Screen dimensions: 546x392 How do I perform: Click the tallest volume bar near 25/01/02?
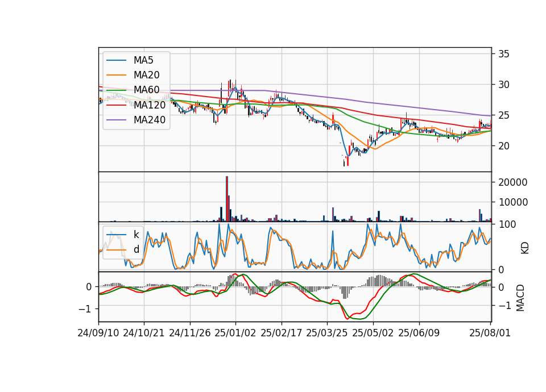[227, 199]
